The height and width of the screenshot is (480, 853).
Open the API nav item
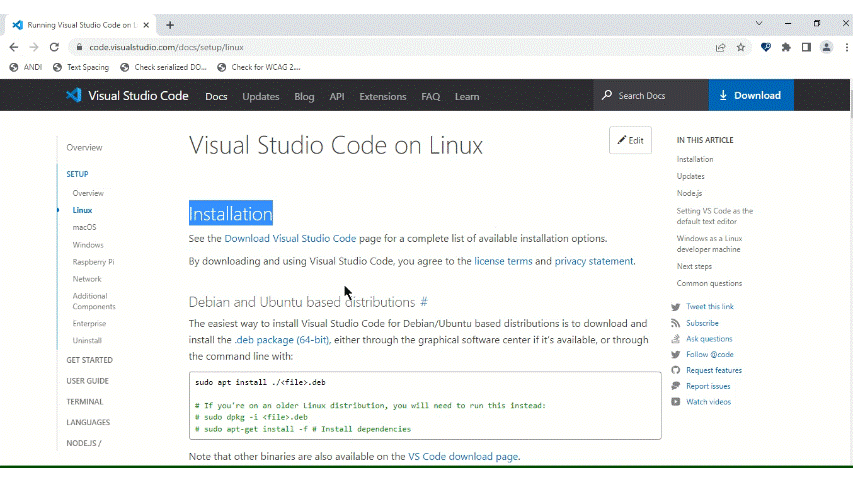[337, 96]
